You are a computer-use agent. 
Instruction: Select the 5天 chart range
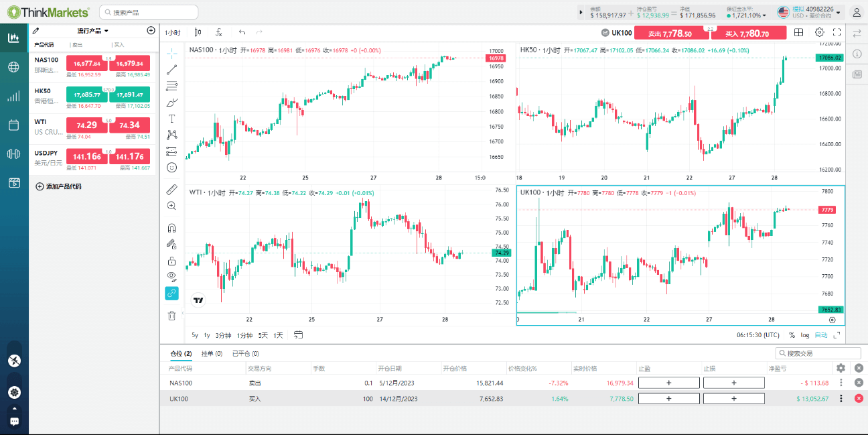pos(263,335)
